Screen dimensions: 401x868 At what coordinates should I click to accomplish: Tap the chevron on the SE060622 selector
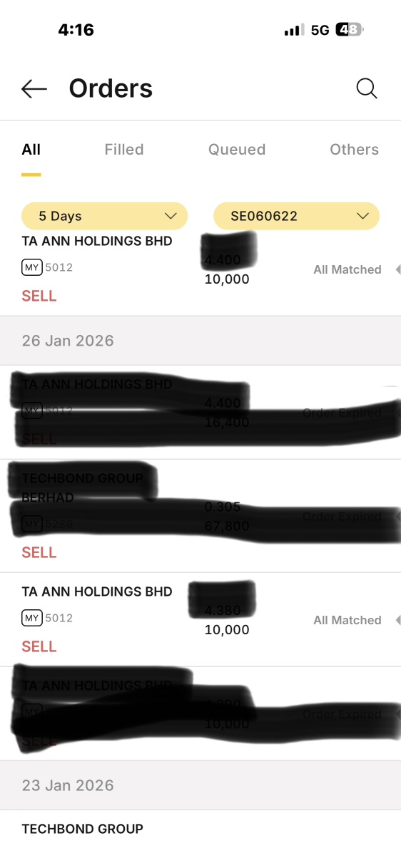(362, 216)
